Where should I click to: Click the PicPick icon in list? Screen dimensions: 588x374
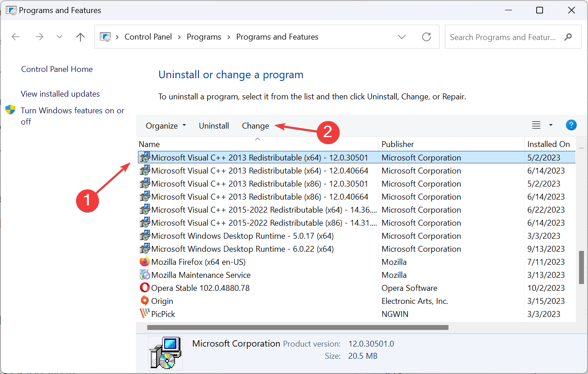click(144, 314)
